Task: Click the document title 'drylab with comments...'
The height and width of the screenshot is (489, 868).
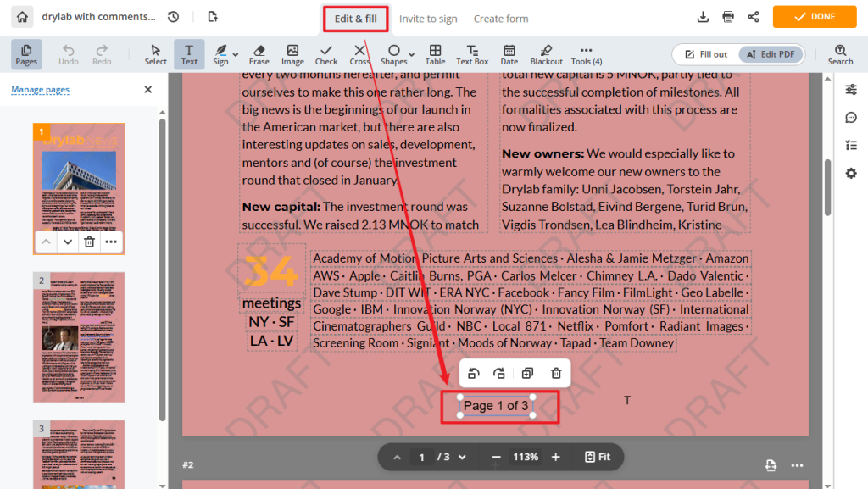Action: pyautogui.click(x=98, y=17)
